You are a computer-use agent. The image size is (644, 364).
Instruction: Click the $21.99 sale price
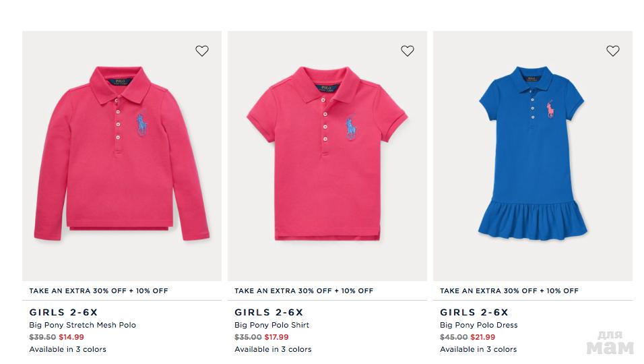(482, 337)
